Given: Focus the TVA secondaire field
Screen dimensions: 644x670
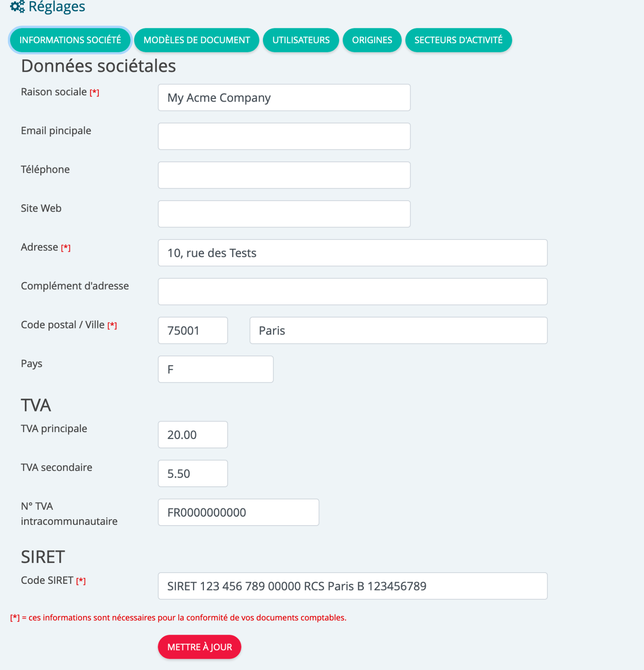Looking at the screenshot, I should [193, 474].
